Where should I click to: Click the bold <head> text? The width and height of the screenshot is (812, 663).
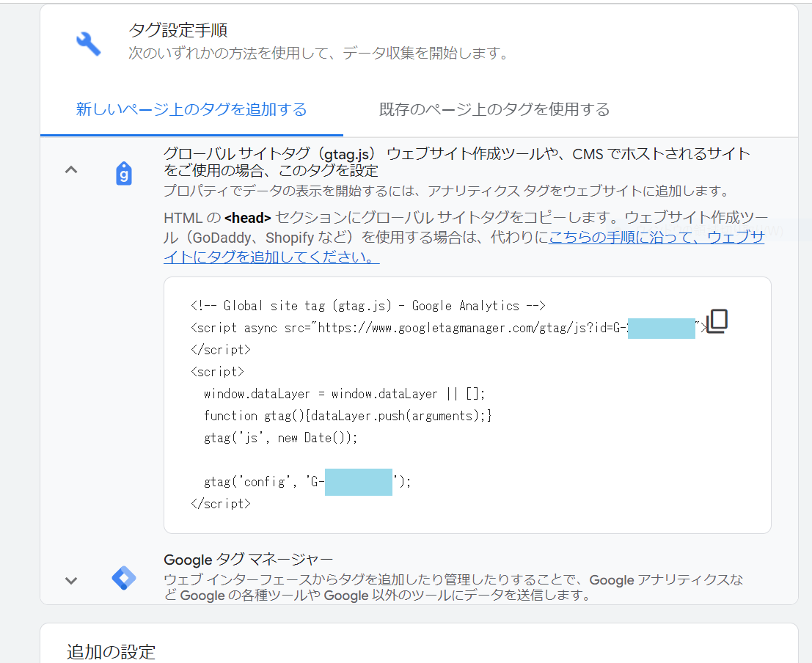(247, 218)
